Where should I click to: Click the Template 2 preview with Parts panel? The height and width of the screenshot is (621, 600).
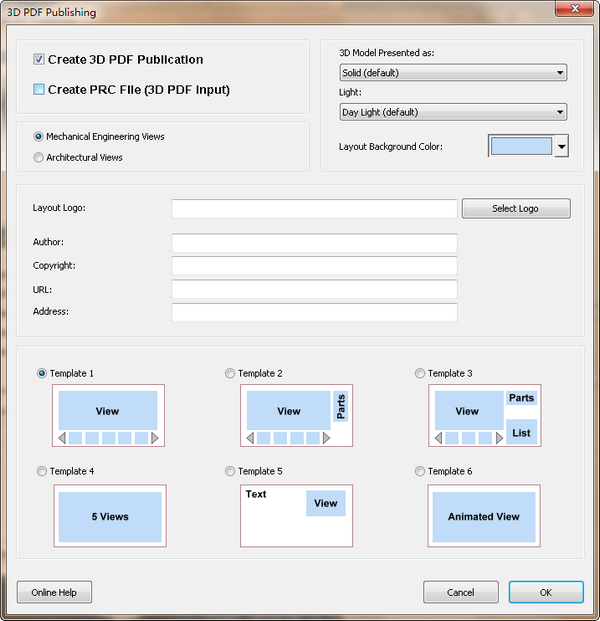pyautogui.click(x=296, y=415)
